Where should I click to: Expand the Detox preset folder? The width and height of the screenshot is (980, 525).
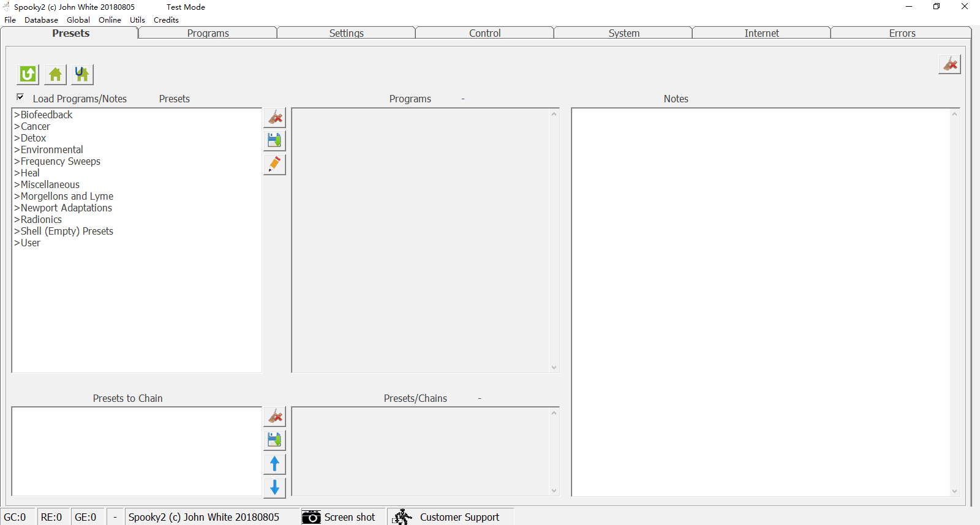click(33, 138)
